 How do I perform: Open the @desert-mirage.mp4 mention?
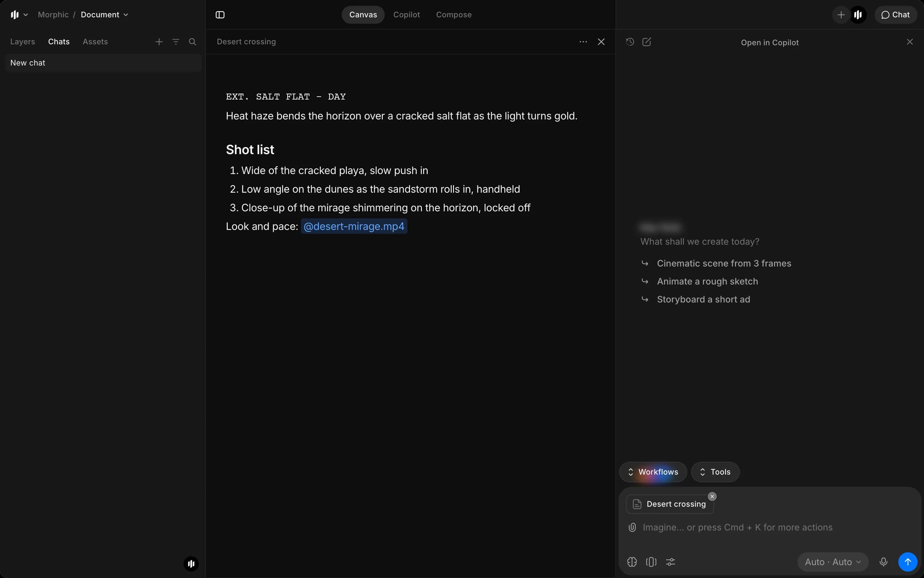coord(354,226)
